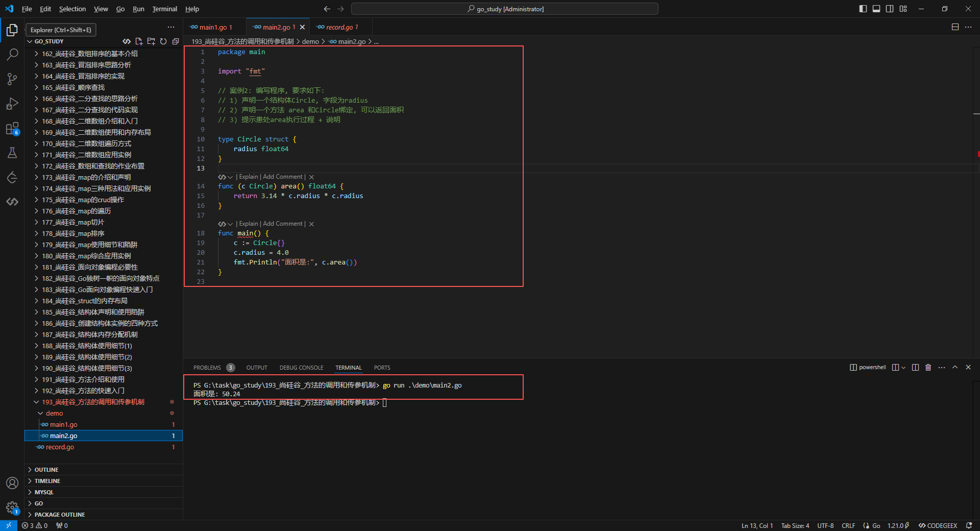This screenshot has height=531, width=980.
Task: Open record.go in the Explorer tree
Action: pos(104,447)
